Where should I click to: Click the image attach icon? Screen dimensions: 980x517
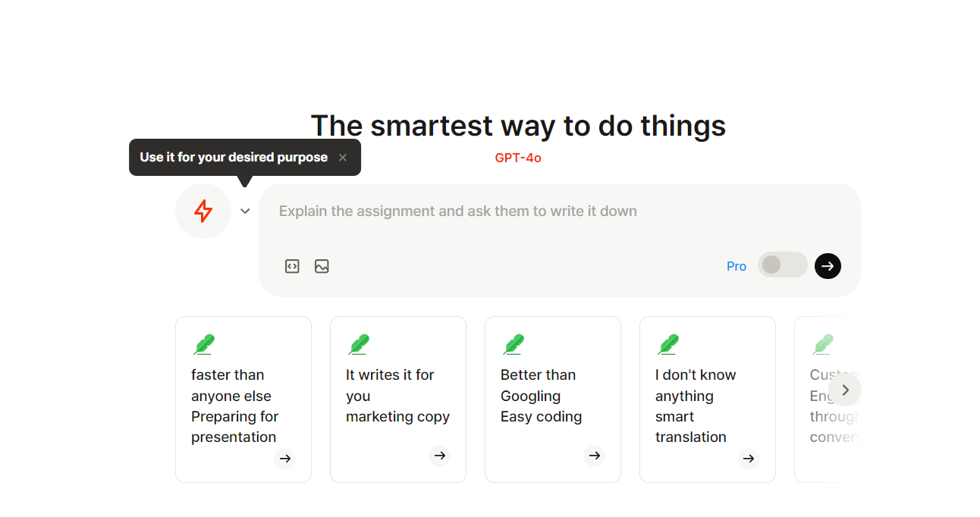click(322, 266)
